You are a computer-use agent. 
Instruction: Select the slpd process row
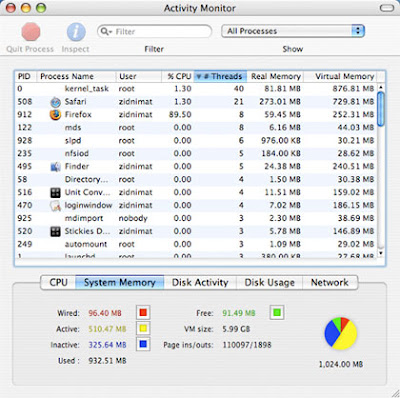pyautogui.click(x=196, y=141)
